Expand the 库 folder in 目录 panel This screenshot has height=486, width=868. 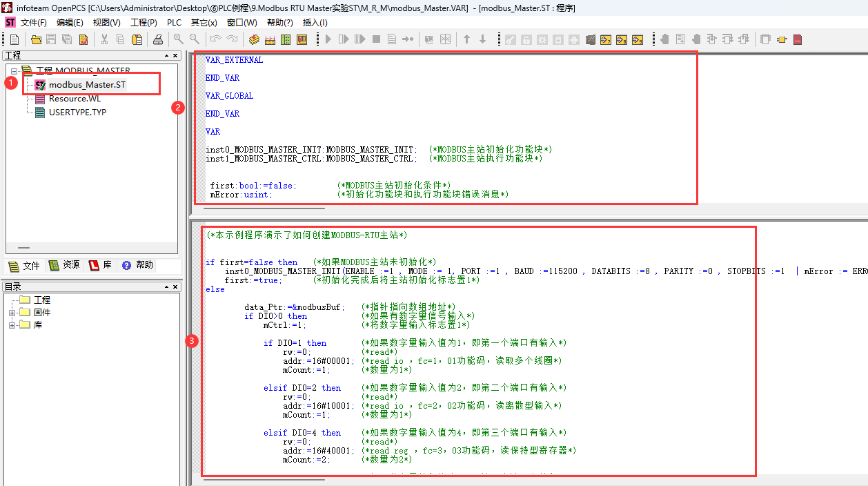click(12, 325)
